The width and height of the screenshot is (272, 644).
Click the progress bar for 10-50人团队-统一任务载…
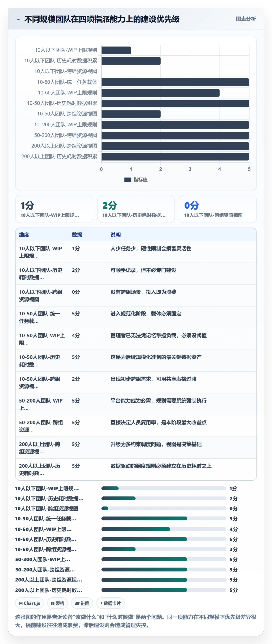tap(164, 518)
